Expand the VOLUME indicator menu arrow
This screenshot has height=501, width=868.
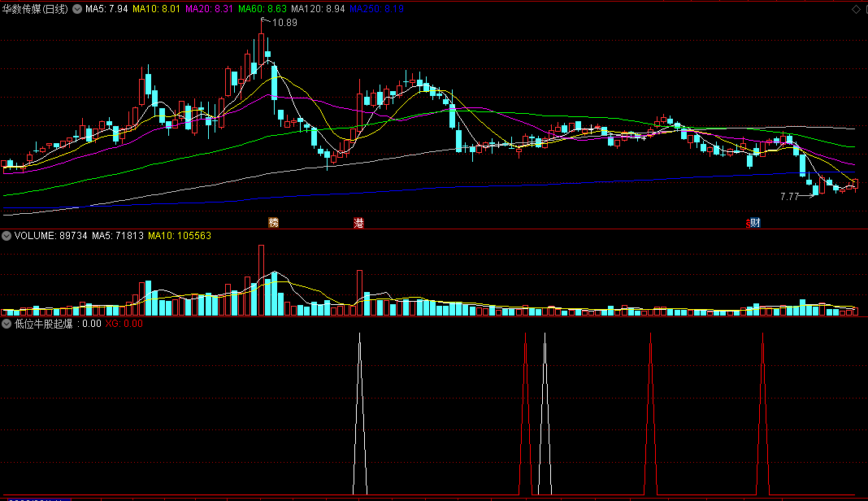[6, 236]
